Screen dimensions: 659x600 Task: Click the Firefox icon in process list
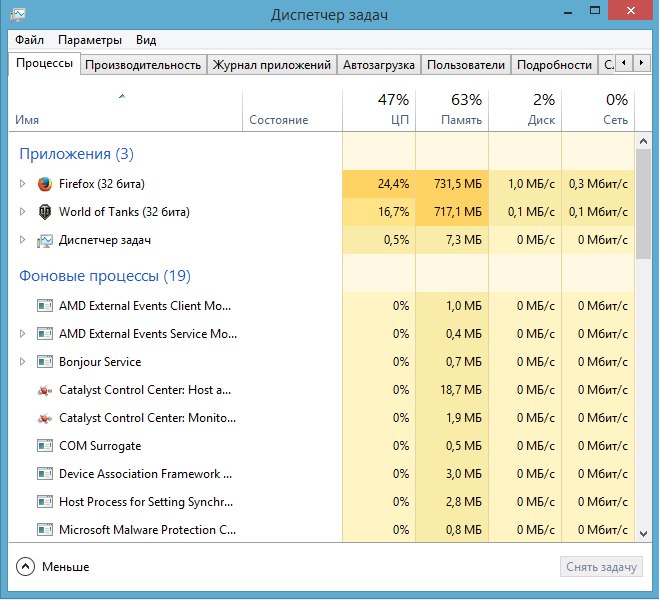click(44, 184)
